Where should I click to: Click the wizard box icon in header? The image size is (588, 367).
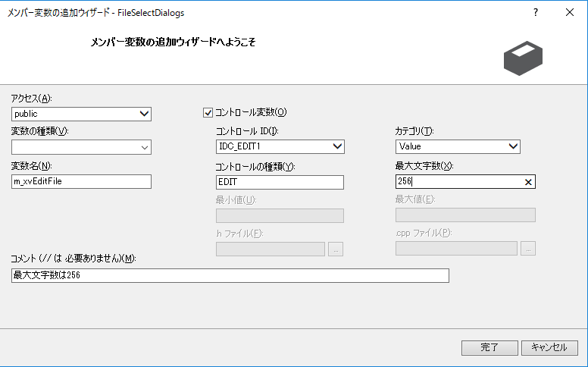pos(523,58)
